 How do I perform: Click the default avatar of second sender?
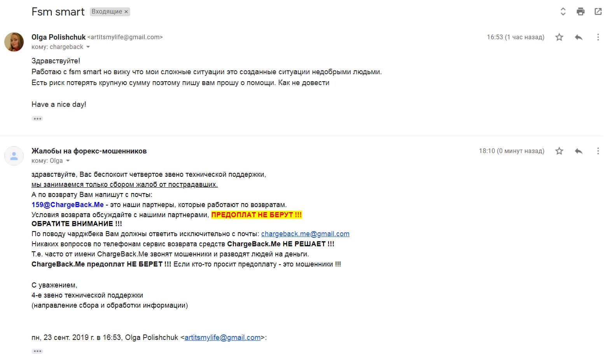(14, 156)
